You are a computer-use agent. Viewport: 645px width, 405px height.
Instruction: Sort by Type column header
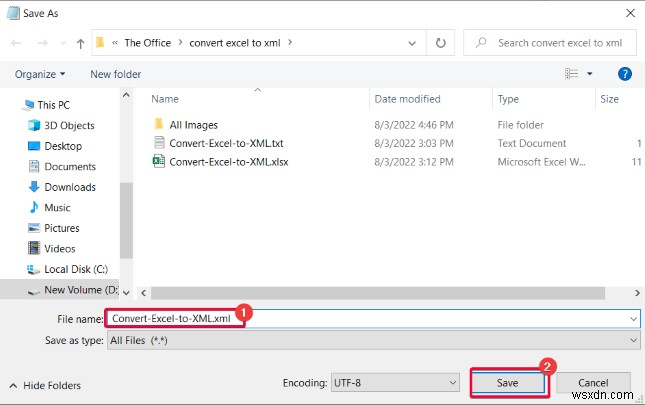(x=508, y=99)
